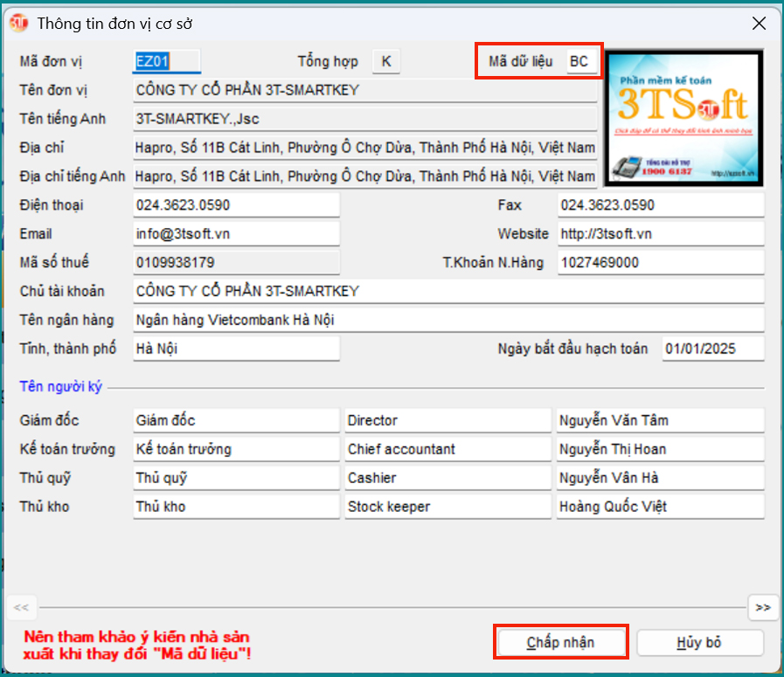Image resolution: width=784 pixels, height=677 pixels.
Task: Click the Giám đốc name Nguyễn Văn Tâm
Action: click(660, 420)
